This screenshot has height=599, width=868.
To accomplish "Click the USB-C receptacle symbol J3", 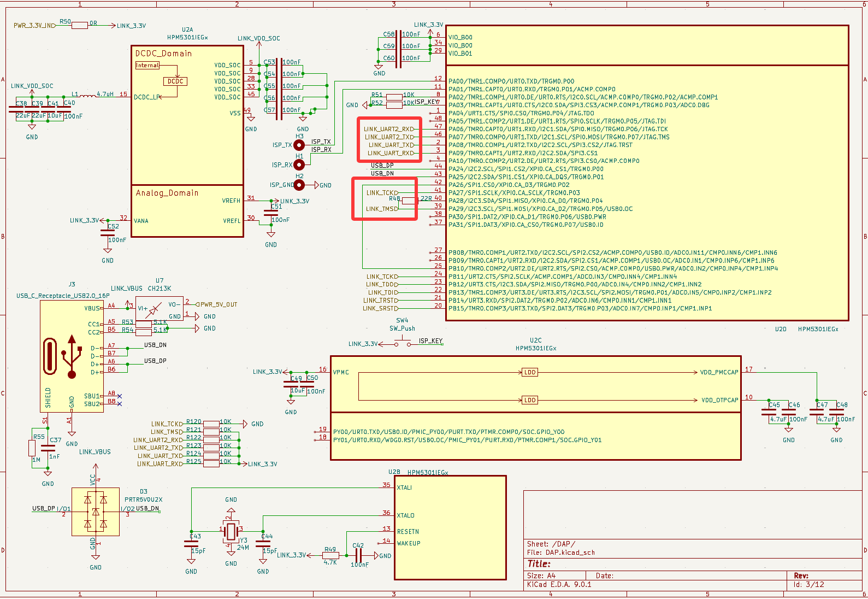I will (72, 355).
